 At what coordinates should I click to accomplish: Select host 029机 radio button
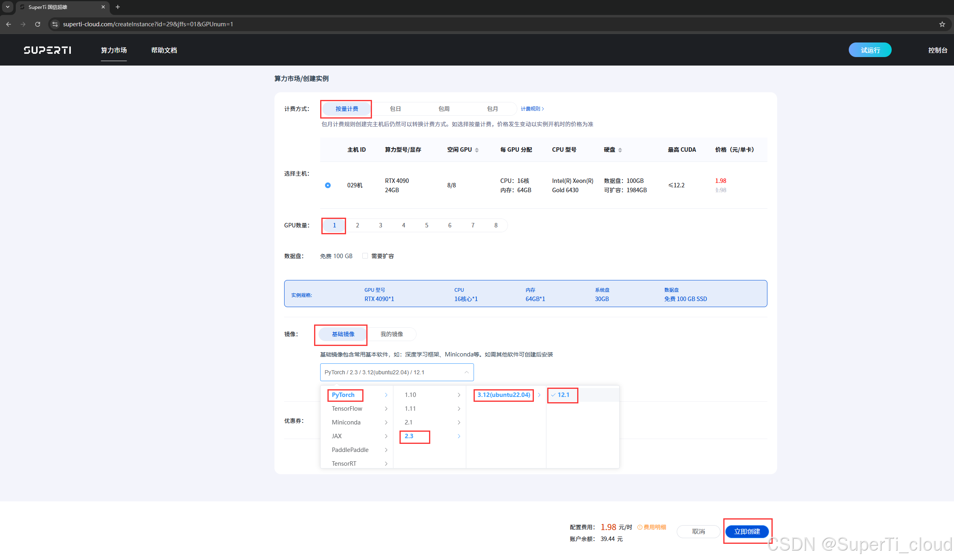[328, 185]
